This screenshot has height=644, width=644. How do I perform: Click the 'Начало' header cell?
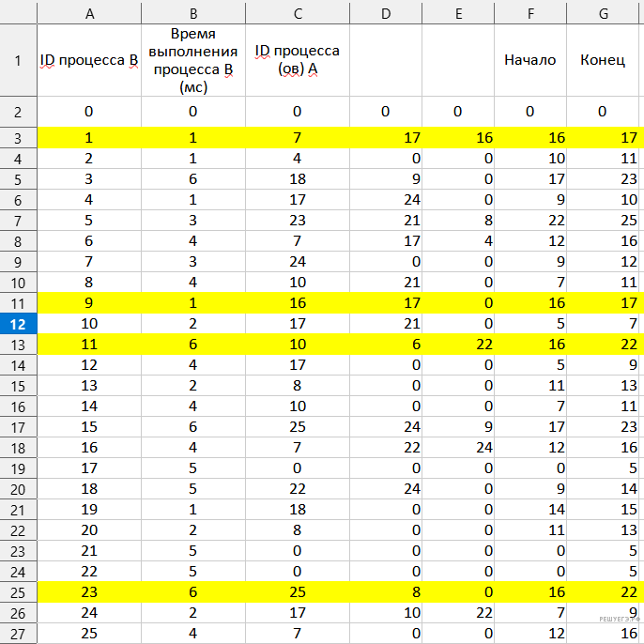tap(529, 60)
